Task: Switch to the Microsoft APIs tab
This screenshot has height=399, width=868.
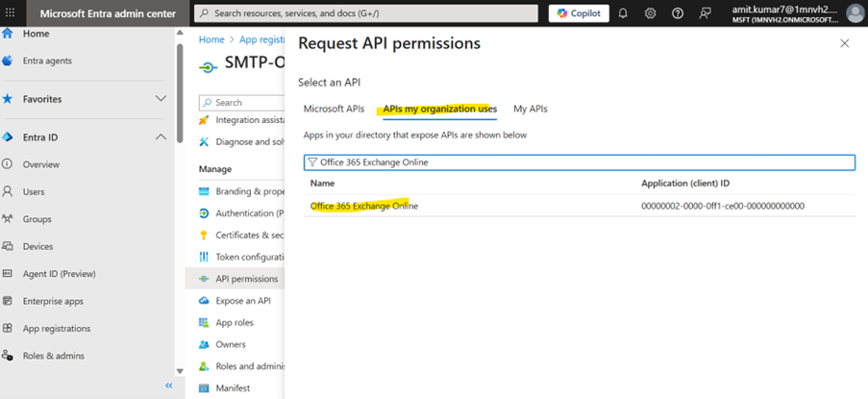Action: click(x=334, y=109)
